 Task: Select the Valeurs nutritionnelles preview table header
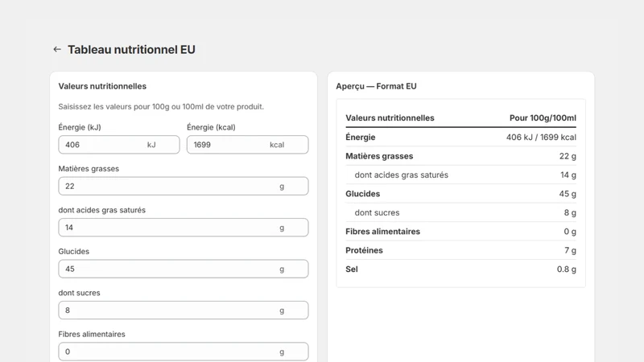point(390,117)
